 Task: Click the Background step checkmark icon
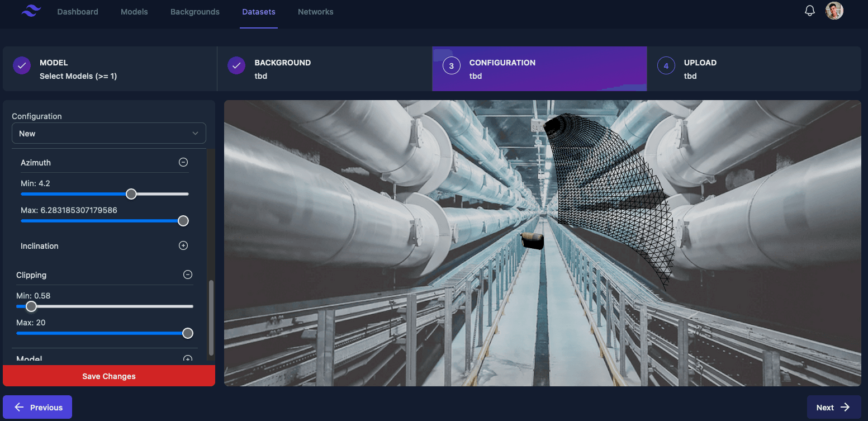(x=236, y=65)
